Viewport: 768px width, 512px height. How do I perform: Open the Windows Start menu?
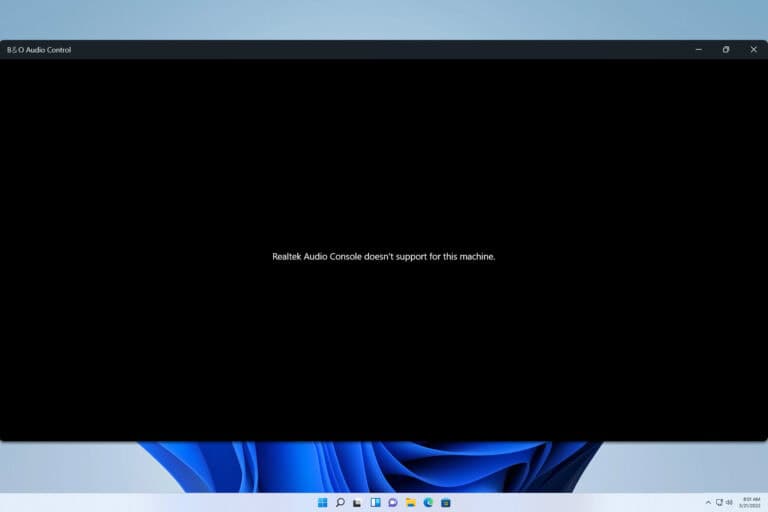[322, 503]
